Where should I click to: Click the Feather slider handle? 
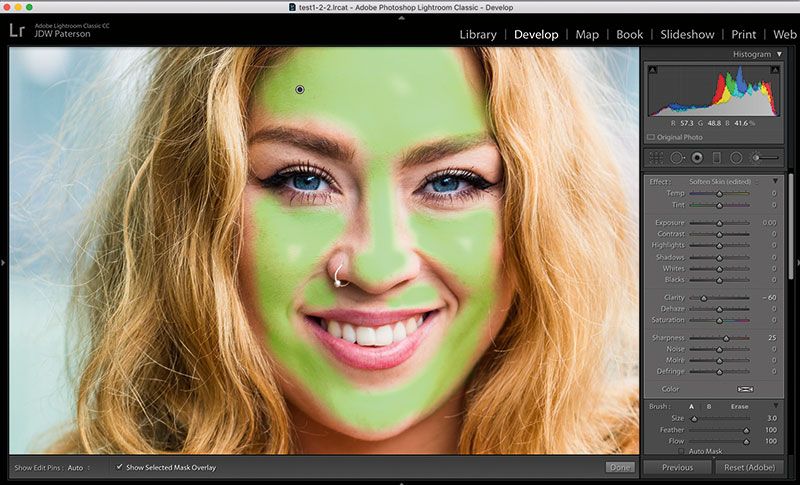(746, 430)
